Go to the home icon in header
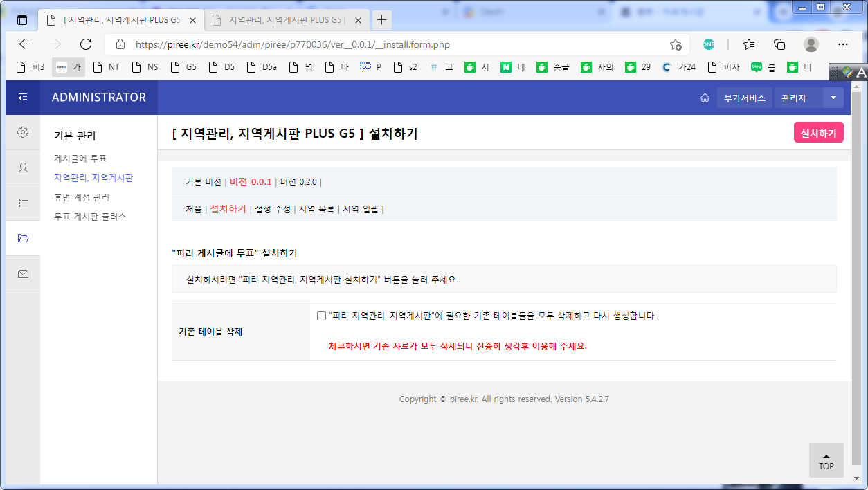 [705, 98]
